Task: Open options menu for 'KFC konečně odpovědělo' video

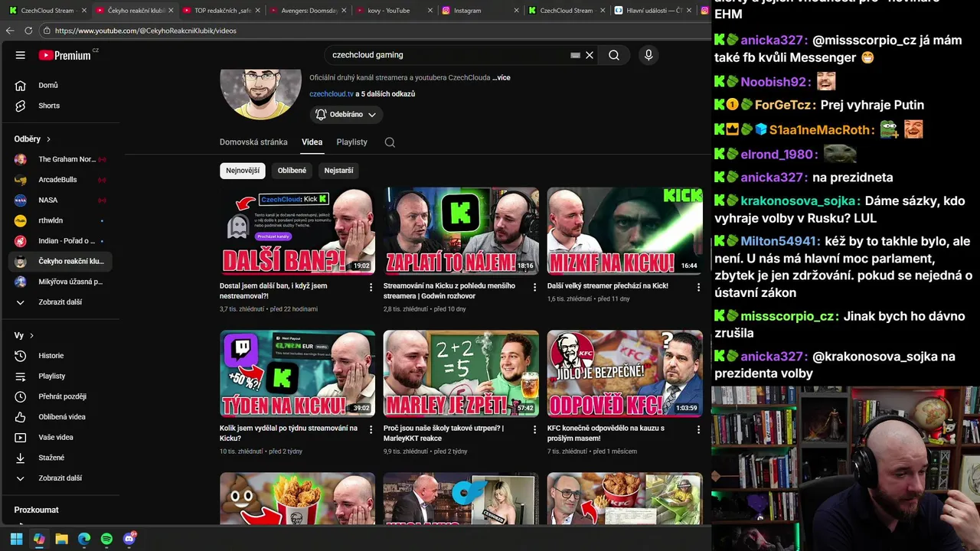Action: (698, 429)
